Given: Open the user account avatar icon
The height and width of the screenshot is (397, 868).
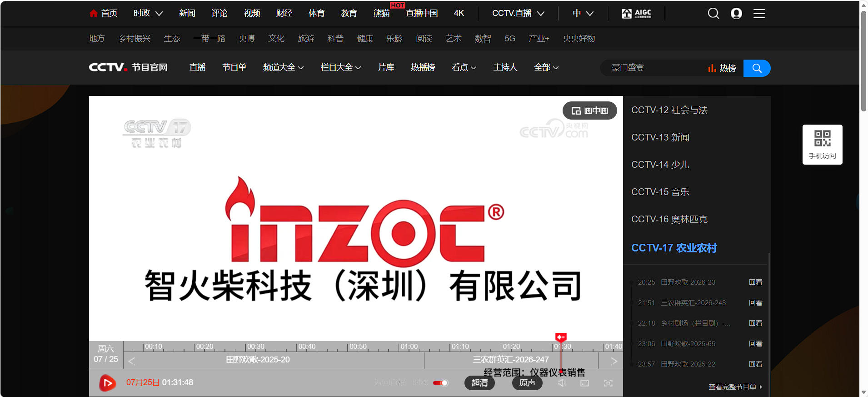Looking at the screenshot, I should click(736, 14).
